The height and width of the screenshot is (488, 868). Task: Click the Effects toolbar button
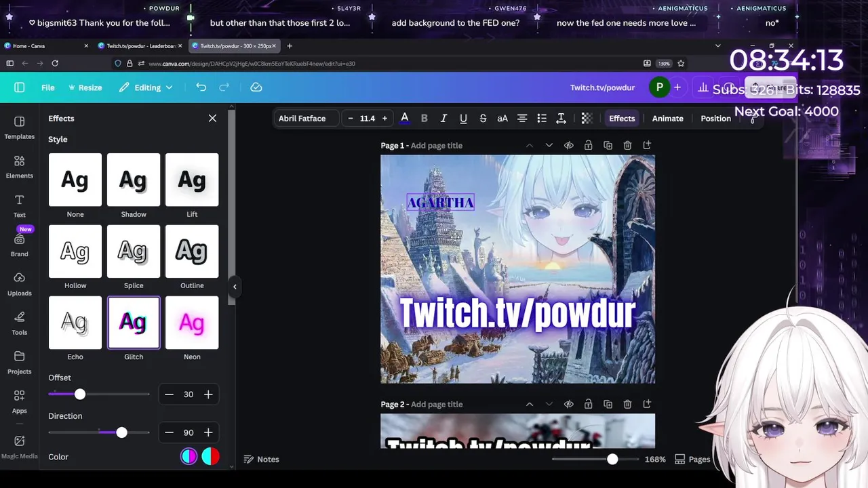coord(622,118)
